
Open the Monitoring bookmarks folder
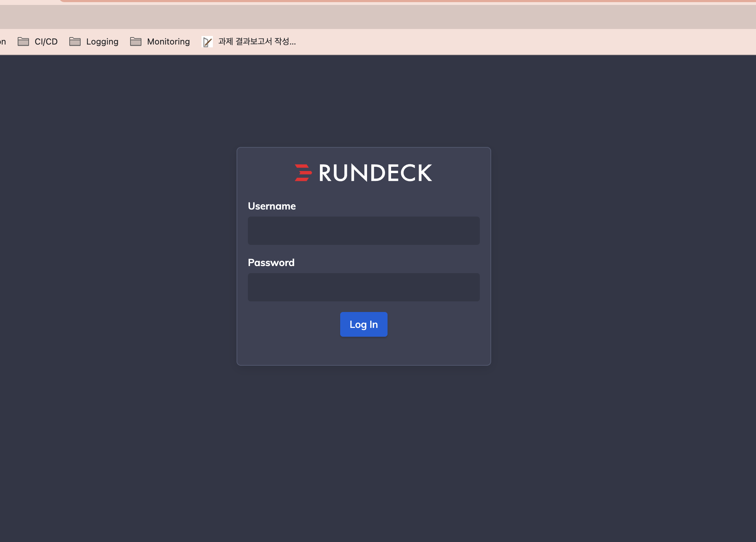click(x=160, y=42)
